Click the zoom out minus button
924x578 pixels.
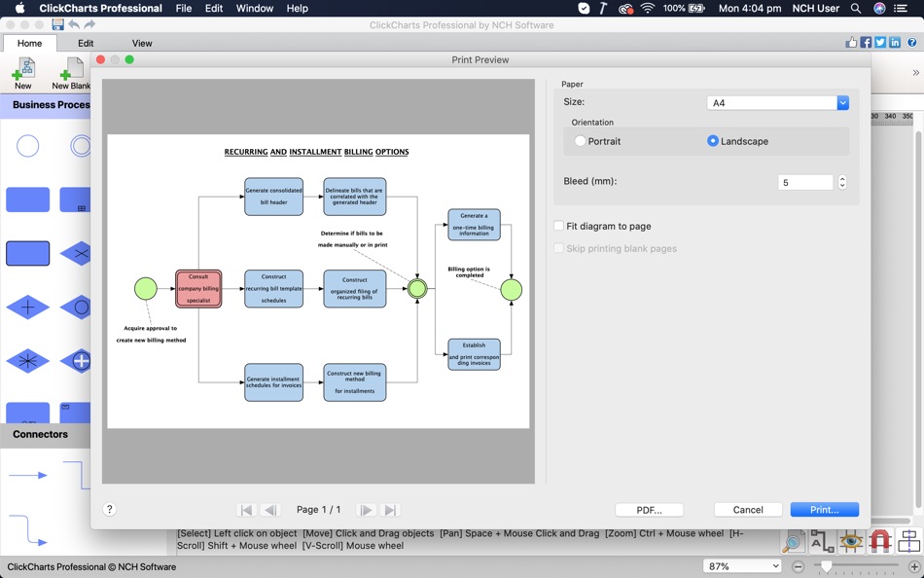pos(798,566)
